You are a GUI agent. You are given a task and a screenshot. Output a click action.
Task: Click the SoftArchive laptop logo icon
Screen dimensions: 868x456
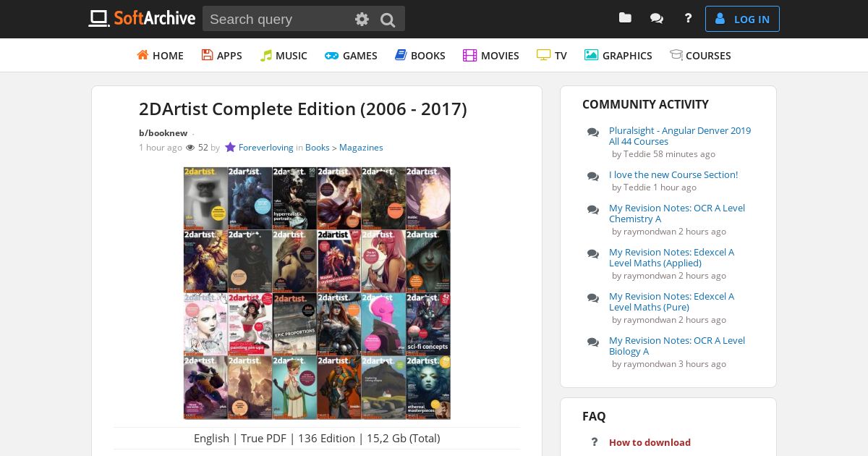click(x=98, y=18)
